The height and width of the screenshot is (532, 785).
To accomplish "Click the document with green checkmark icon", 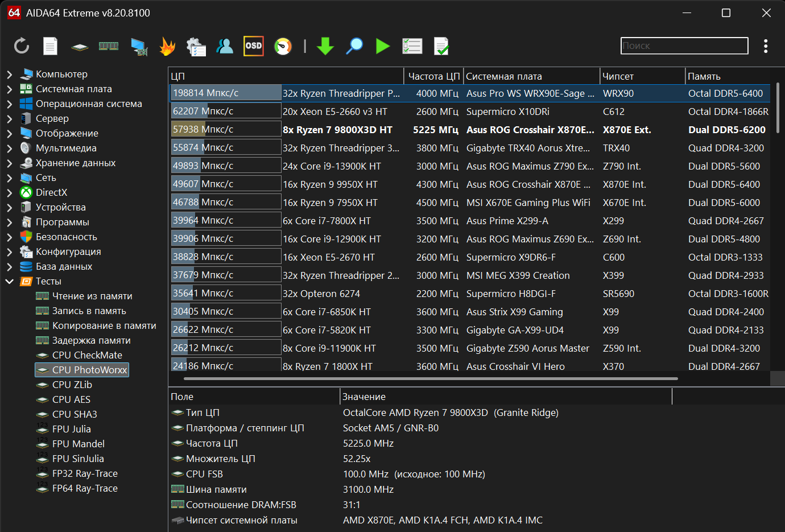I will point(441,46).
